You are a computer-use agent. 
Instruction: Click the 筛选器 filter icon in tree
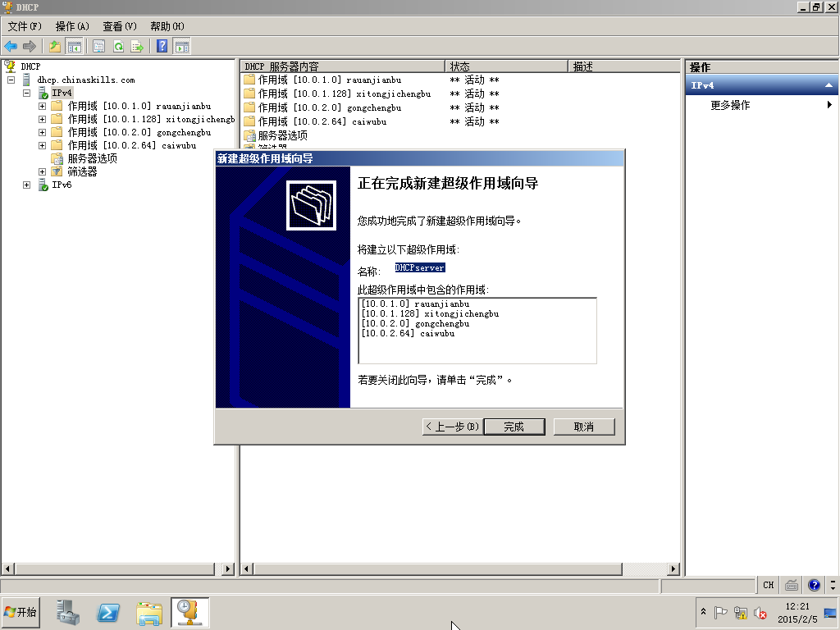coord(57,171)
